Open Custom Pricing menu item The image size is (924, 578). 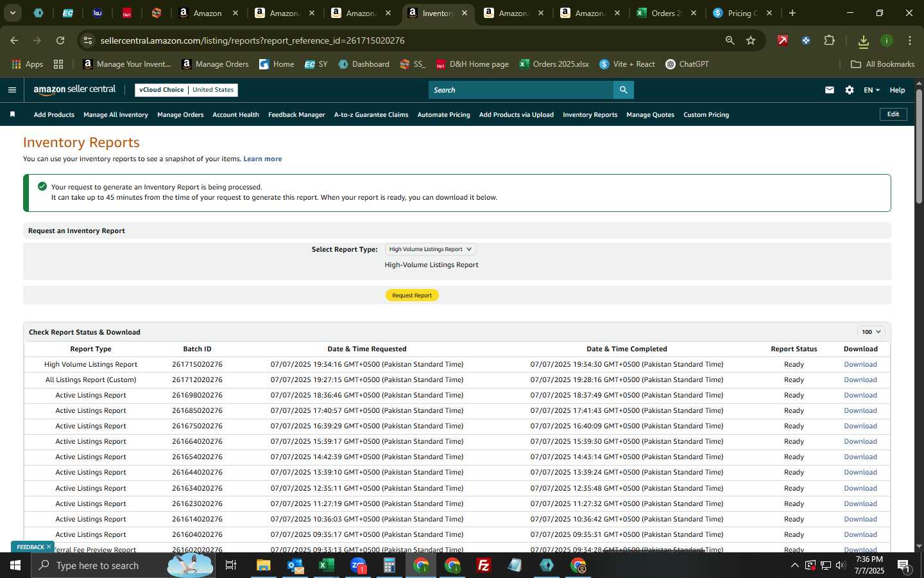tap(706, 115)
